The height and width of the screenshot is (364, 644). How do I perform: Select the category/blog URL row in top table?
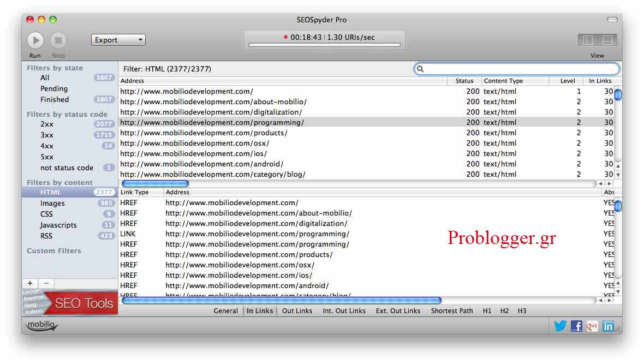[x=367, y=175]
